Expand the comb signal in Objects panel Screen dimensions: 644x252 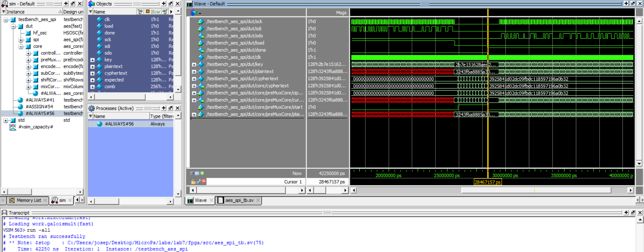click(92, 87)
